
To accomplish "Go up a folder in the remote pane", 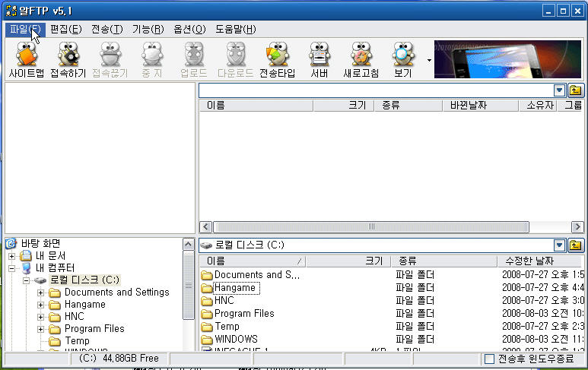I will pyautogui.click(x=576, y=90).
